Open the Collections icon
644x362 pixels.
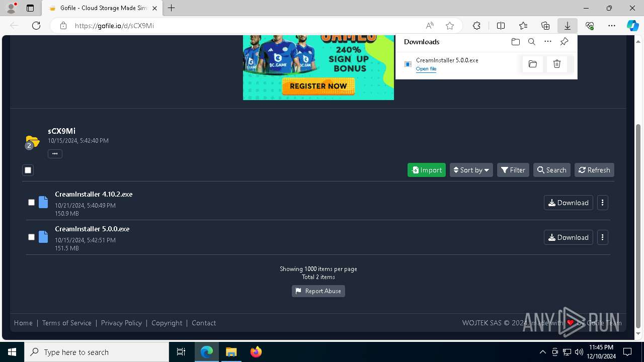click(x=545, y=26)
